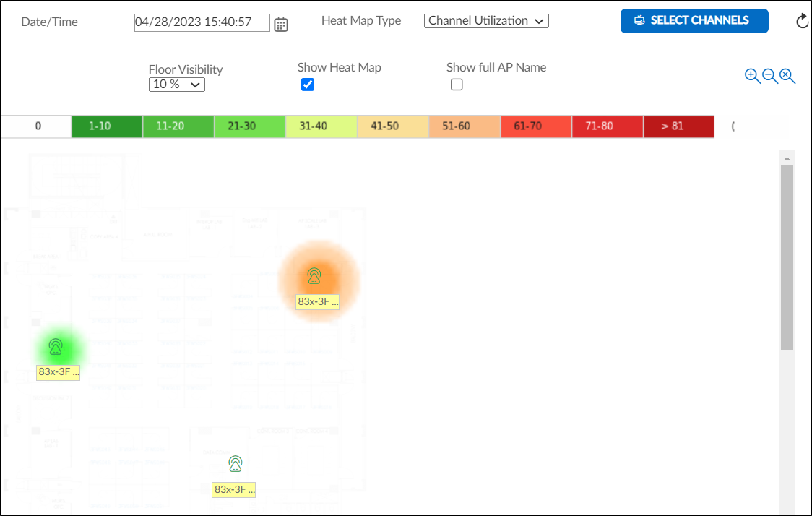Select the zoom out magnifier icon
Image resolution: width=812 pixels, height=516 pixels.
pyautogui.click(x=769, y=75)
